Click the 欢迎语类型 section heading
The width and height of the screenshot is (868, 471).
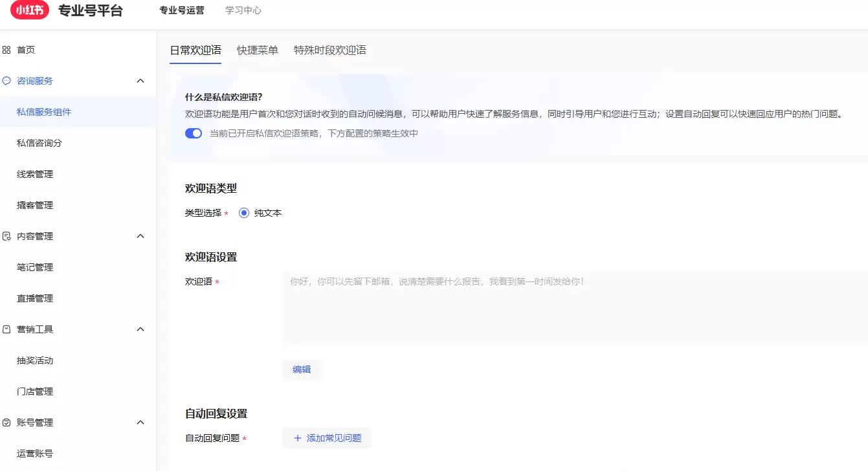pyautogui.click(x=211, y=188)
